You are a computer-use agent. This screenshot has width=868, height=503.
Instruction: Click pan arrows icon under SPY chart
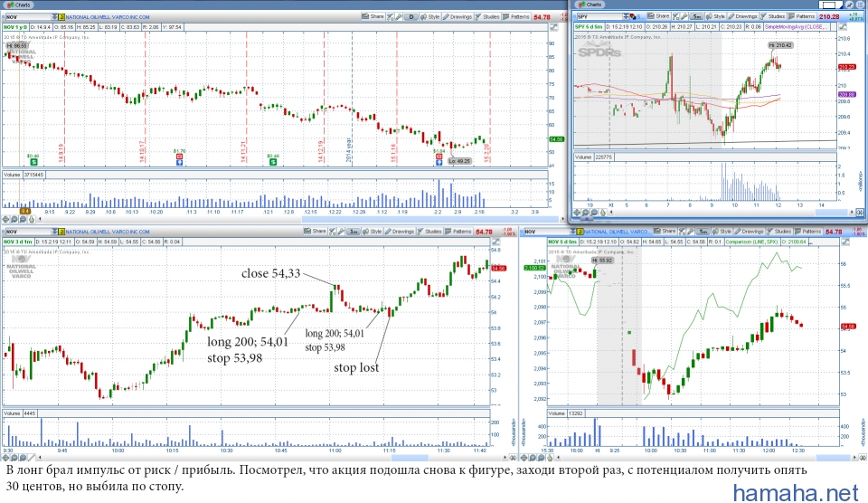[x=578, y=213]
